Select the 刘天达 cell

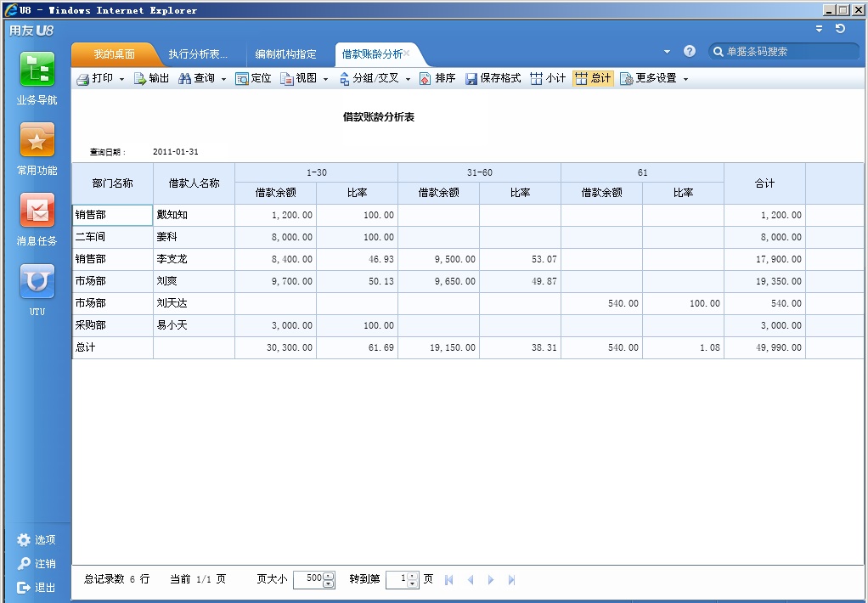pyautogui.click(x=194, y=303)
